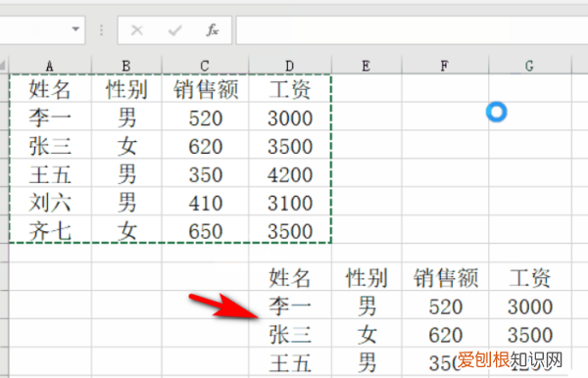Select cell 齐七 in column A
The height and width of the screenshot is (378, 588).
pyautogui.click(x=50, y=229)
